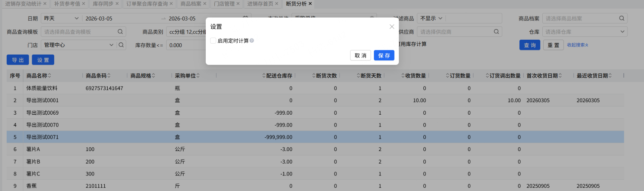644x191 pixels.
Task: Select the 导出测试0071 row
Action: tap(315, 137)
